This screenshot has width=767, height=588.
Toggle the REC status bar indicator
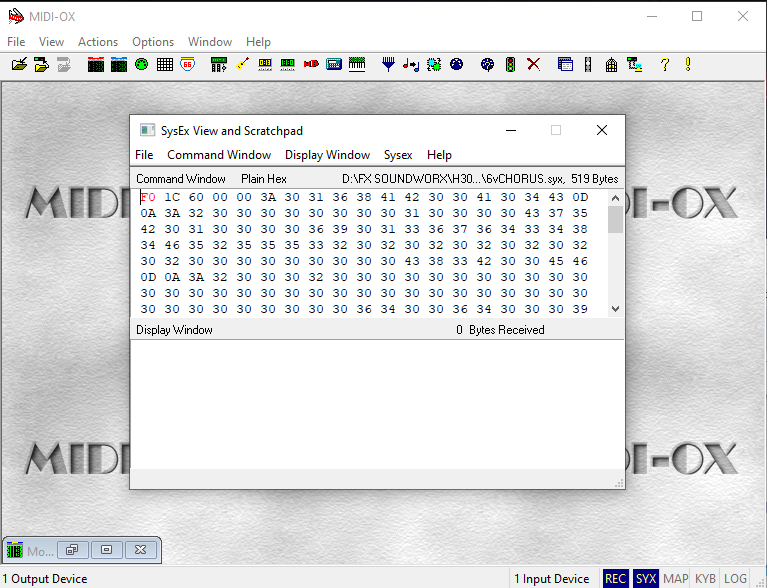point(615,579)
